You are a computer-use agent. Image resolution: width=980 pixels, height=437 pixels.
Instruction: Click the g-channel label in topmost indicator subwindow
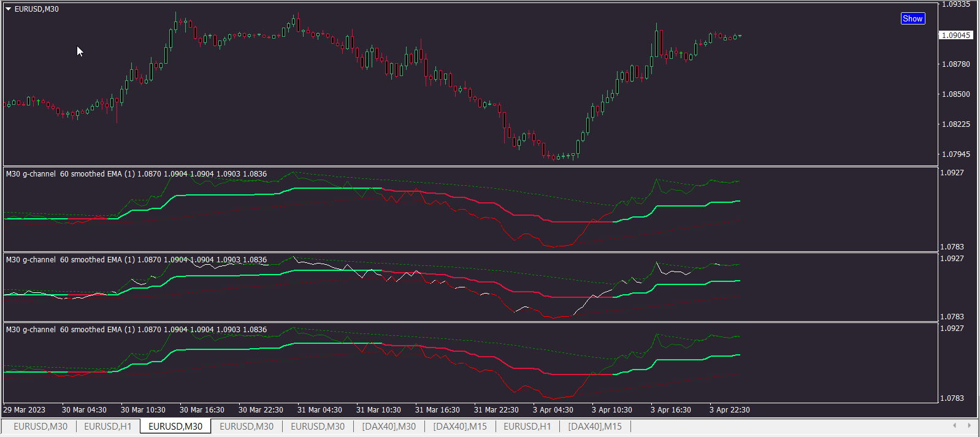[137, 174]
